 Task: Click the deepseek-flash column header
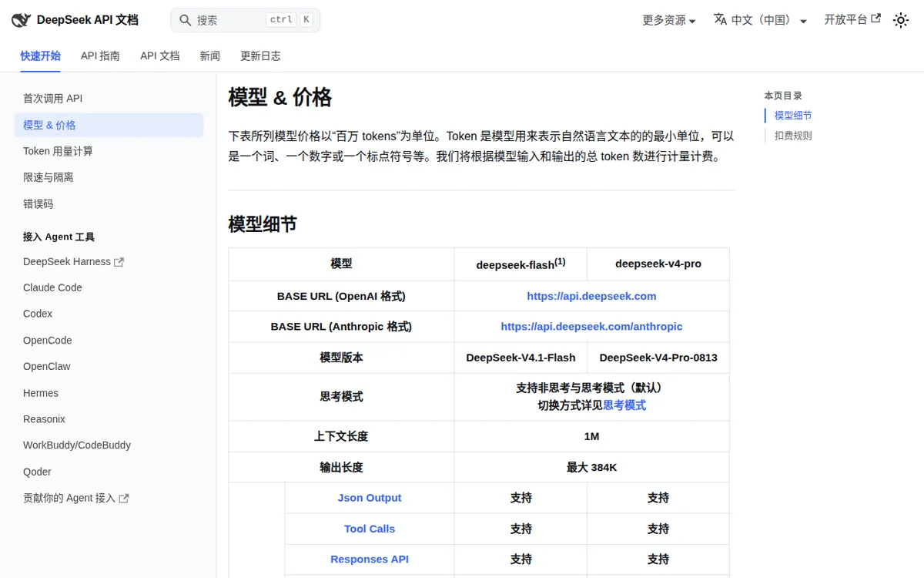pos(521,264)
